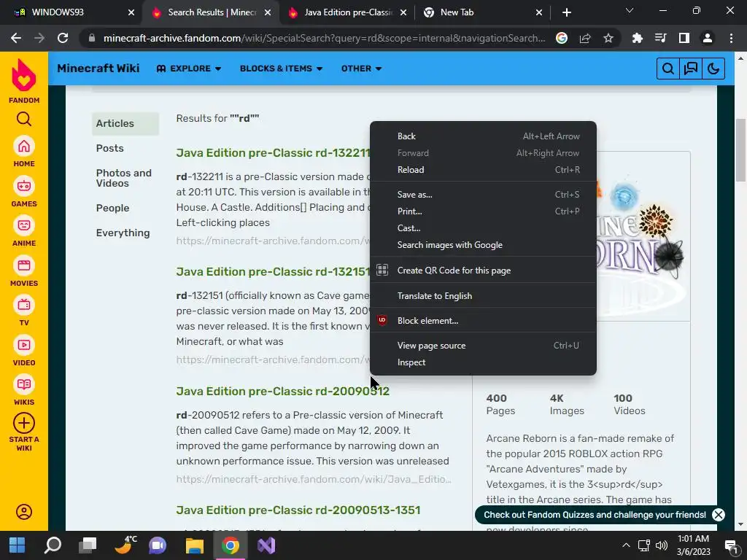This screenshot has height=560, width=747.
Task: Switch to the New Tab tab
Action: pyautogui.click(x=481, y=12)
